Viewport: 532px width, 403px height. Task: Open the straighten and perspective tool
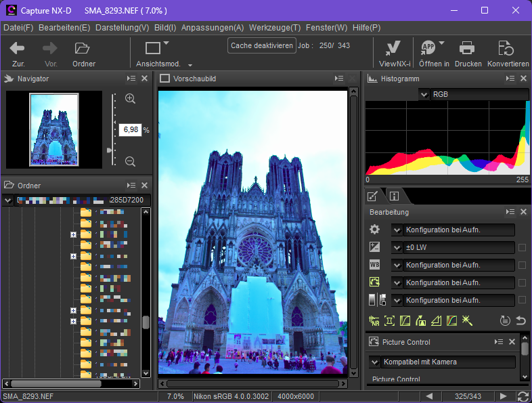coord(421,320)
